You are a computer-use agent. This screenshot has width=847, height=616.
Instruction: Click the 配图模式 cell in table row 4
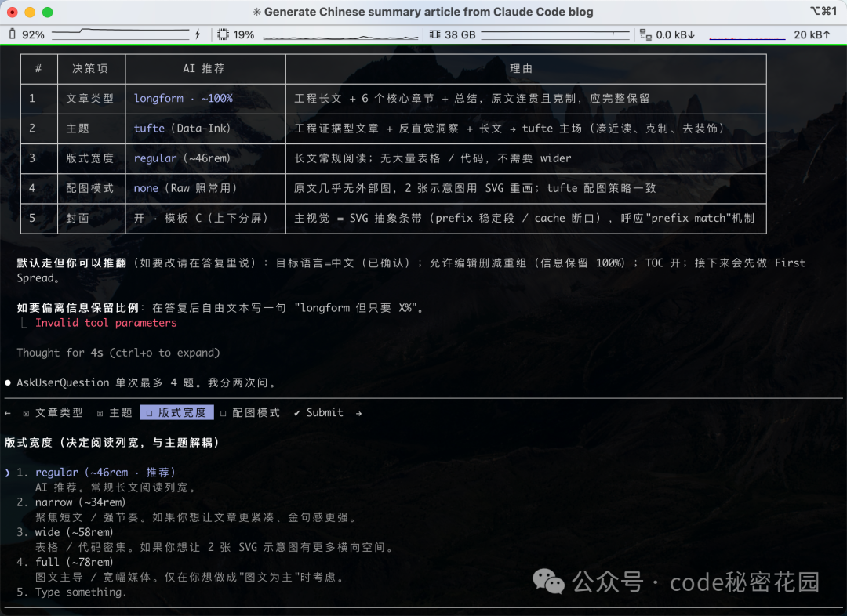pos(89,188)
